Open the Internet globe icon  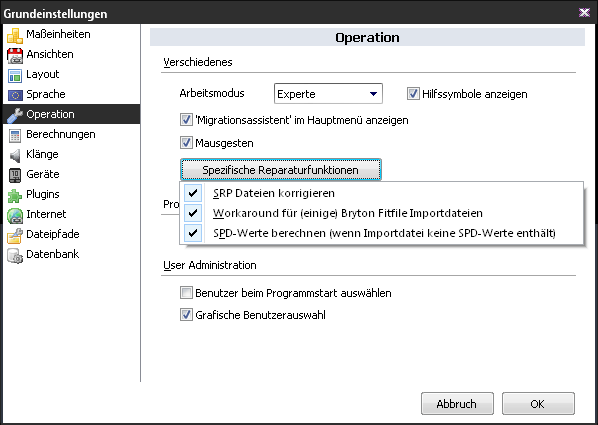coord(15,215)
